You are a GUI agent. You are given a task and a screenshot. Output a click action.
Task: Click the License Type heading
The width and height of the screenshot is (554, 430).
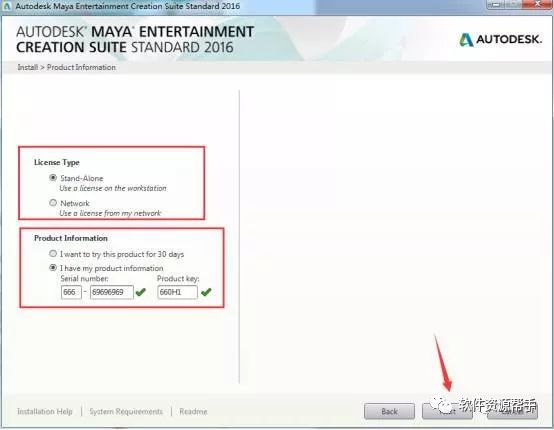pos(57,163)
